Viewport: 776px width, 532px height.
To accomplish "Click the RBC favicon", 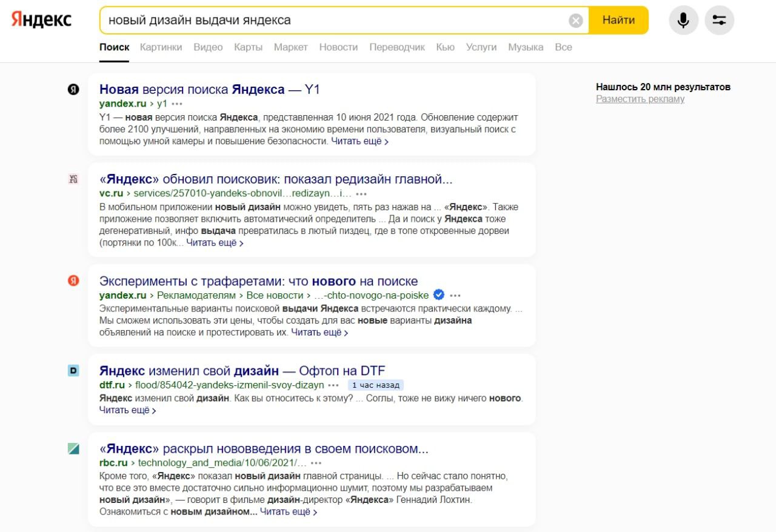I will tap(73, 449).
